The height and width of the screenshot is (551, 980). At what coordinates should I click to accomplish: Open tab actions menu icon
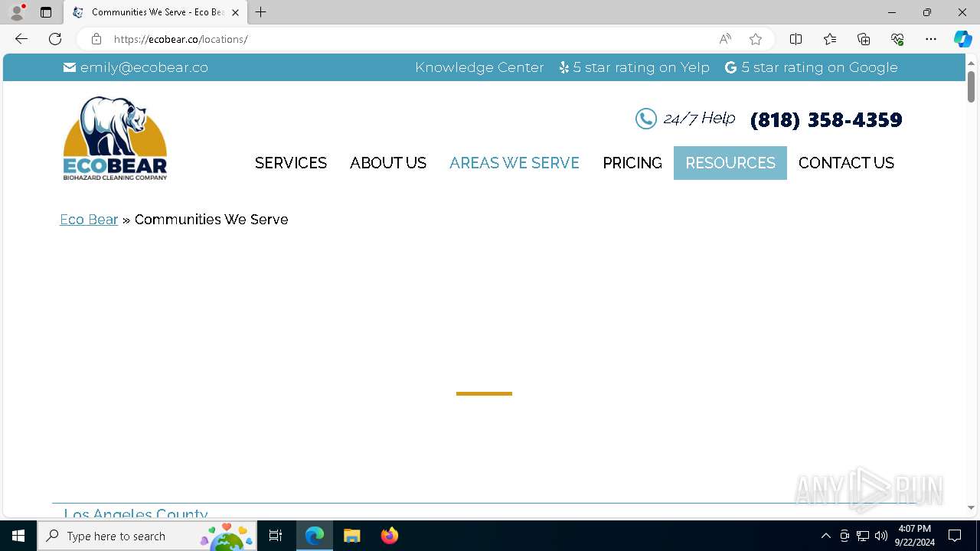46,12
